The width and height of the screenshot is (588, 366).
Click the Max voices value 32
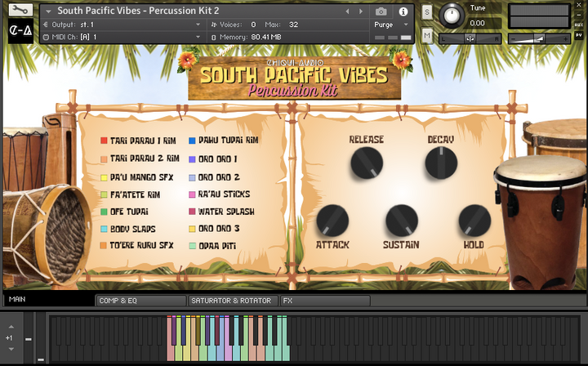(293, 25)
